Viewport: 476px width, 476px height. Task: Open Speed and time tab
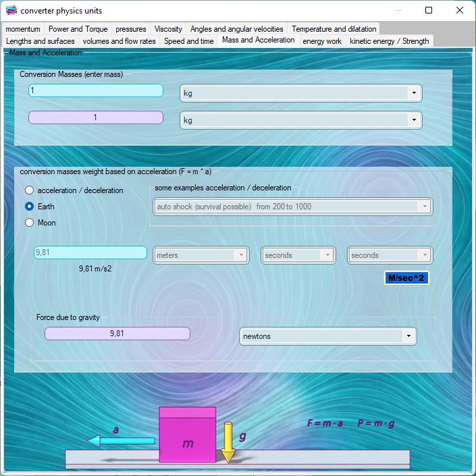tap(189, 41)
